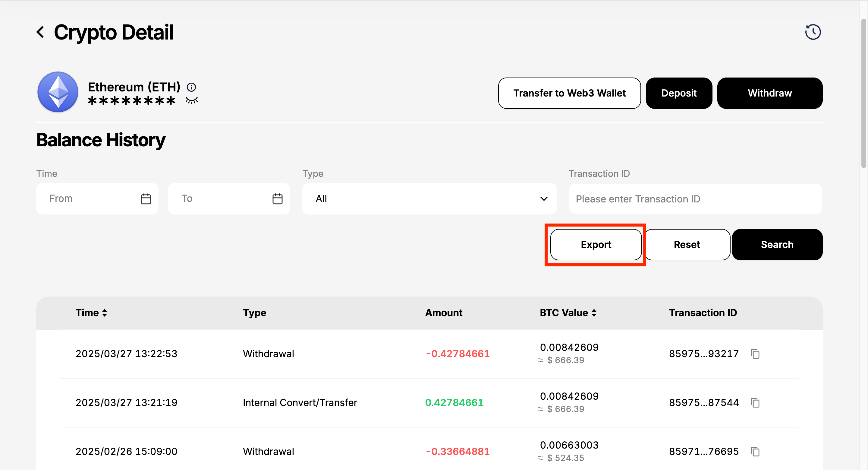The height and width of the screenshot is (470, 868).
Task: Open the history clock icon
Action: pyautogui.click(x=813, y=32)
